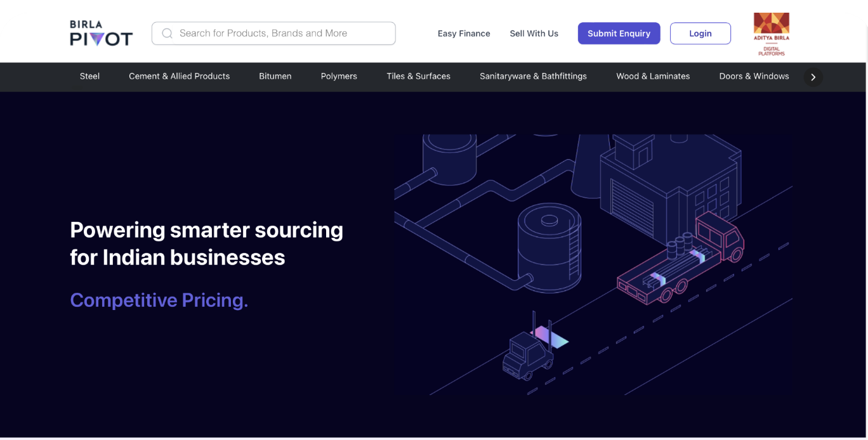This screenshot has width=868, height=440.
Task: Show more categories with the right chevron
Action: point(813,77)
